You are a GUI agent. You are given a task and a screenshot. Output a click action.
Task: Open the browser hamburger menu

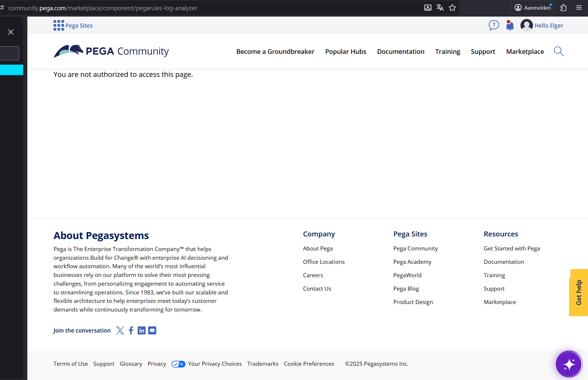(x=579, y=8)
